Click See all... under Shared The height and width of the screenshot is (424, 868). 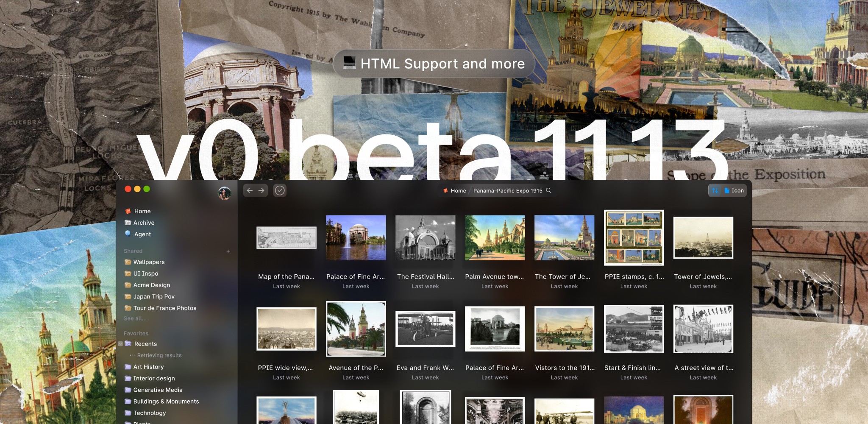click(x=135, y=318)
